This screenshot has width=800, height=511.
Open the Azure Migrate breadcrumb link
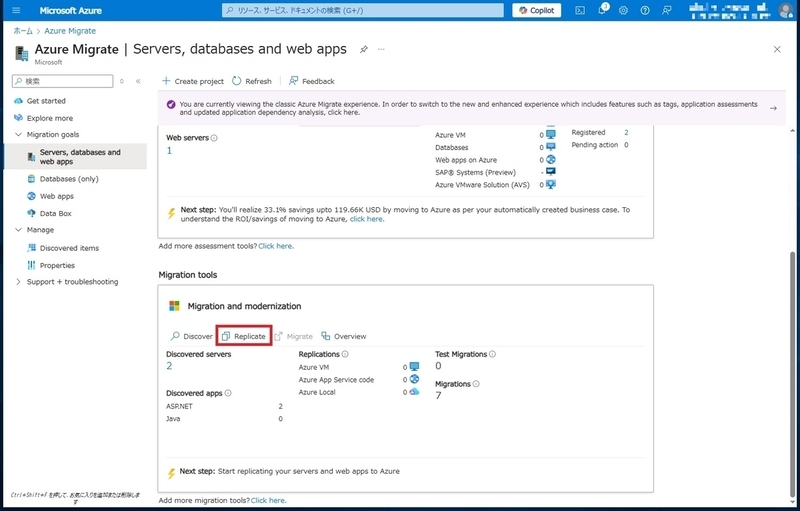(70, 31)
